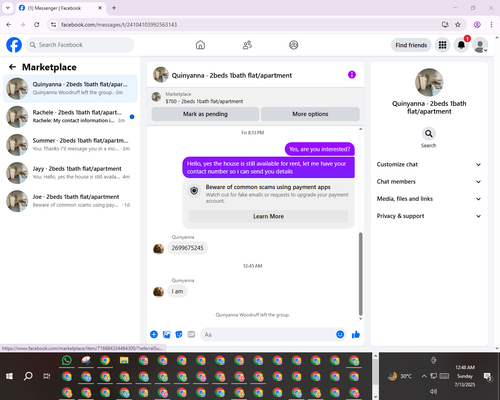Viewport: 500px width, 400px height.
Task: Open File Explorer from the taskbar
Action: (124, 360)
